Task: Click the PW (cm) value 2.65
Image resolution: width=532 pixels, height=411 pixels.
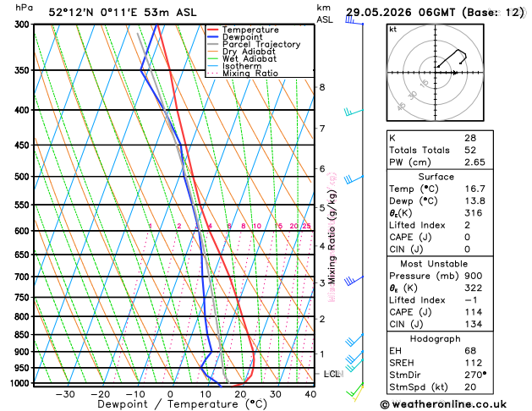Action: (x=474, y=162)
